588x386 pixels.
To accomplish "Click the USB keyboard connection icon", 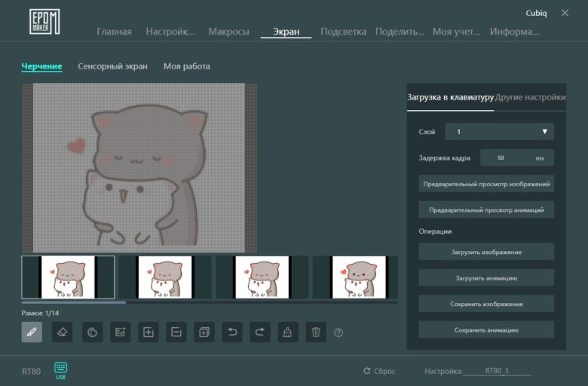I will [x=60, y=371].
